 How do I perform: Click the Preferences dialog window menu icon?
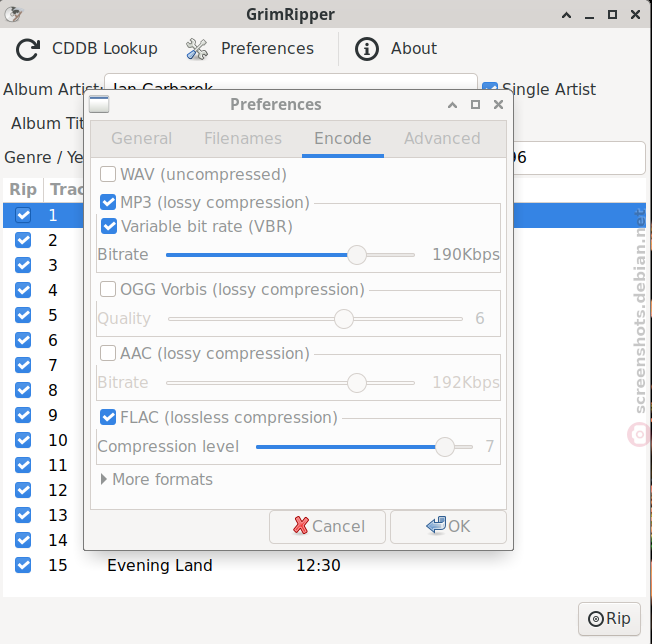99,104
